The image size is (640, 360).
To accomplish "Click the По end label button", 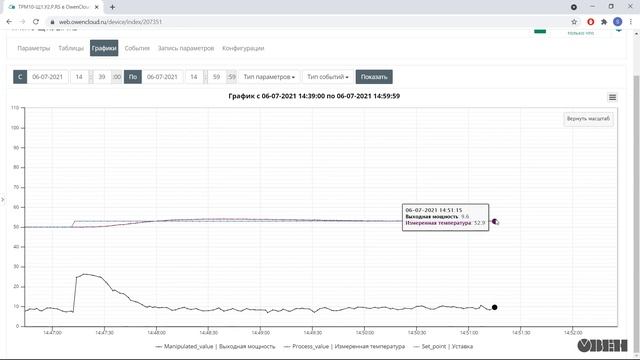I will click(x=133, y=77).
